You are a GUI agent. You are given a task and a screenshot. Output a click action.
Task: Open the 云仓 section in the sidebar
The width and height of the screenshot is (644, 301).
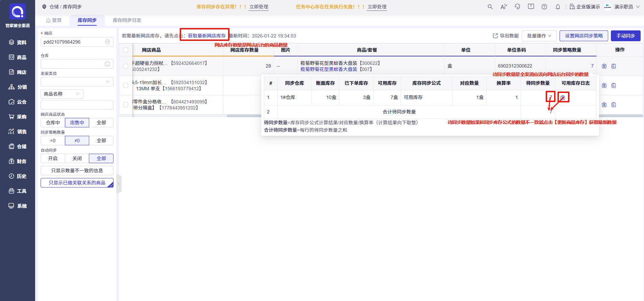18,102
